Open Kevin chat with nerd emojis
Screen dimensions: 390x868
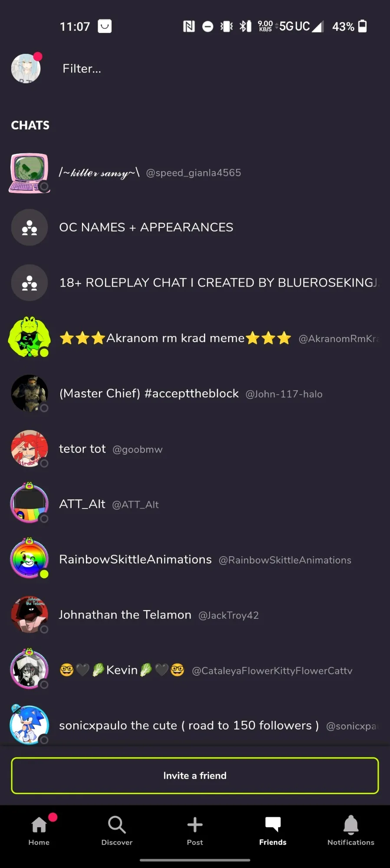(195, 670)
